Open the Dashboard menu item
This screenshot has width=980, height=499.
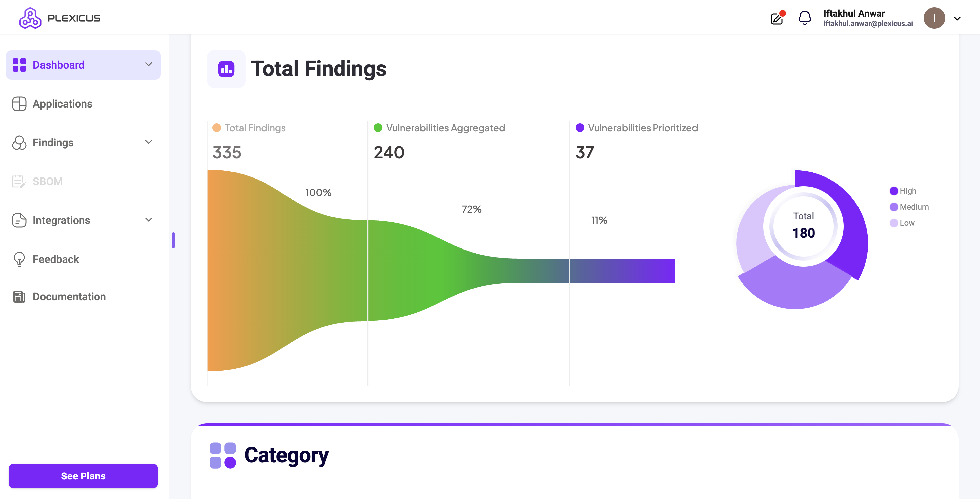(x=58, y=65)
